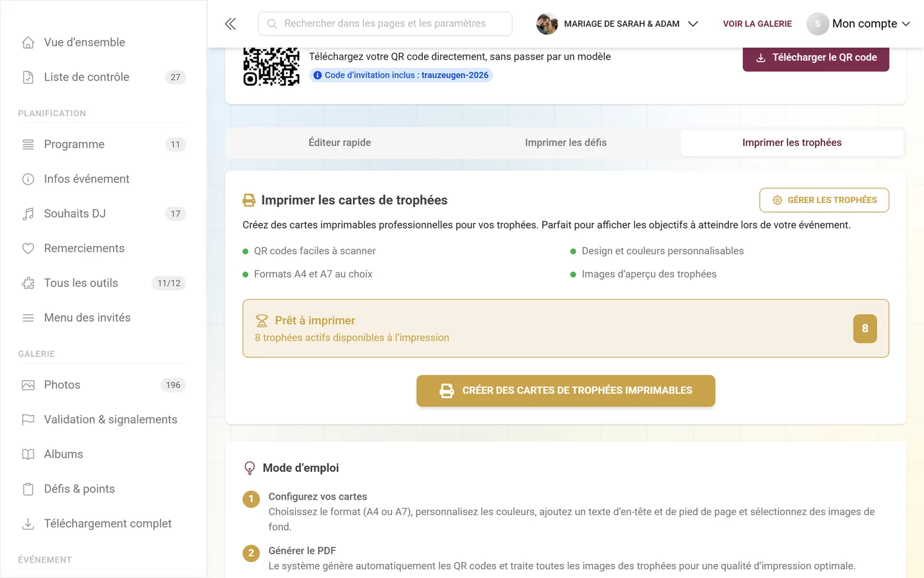Switch to the Imprimer les défis tab
This screenshot has height=578, width=924.
tap(566, 143)
